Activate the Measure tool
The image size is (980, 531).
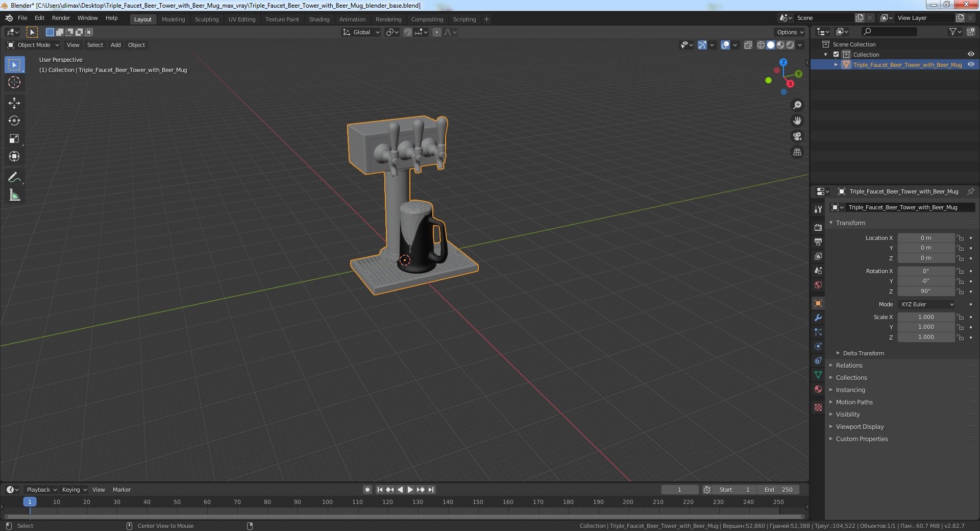click(x=14, y=195)
